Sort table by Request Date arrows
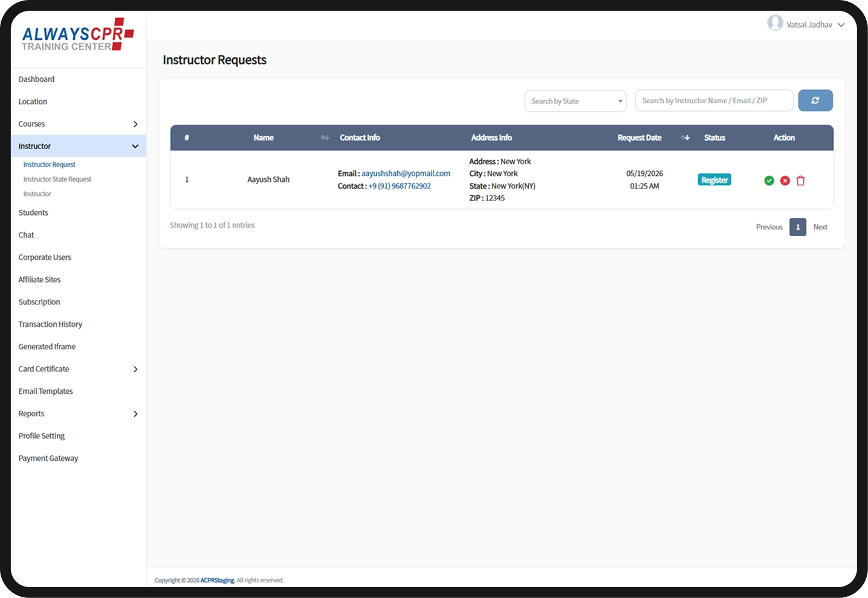The height and width of the screenshot is (598, 868). [x=685, y=138]
